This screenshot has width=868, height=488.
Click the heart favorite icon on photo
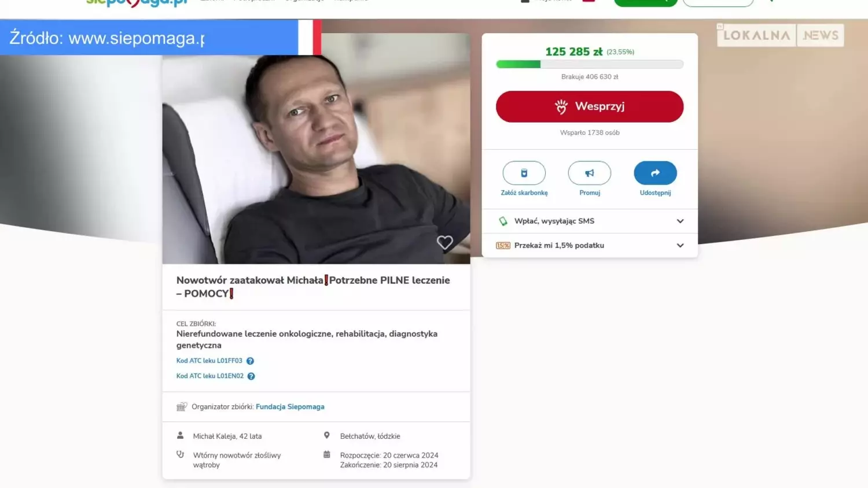click(444, 242)
